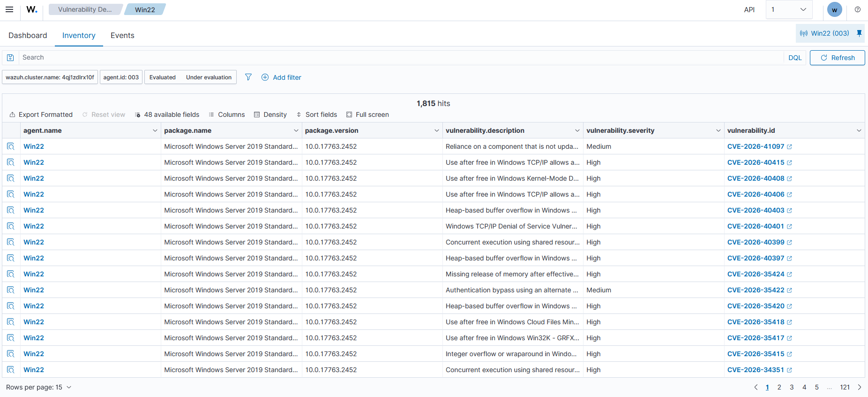This screenshot has height=397, width=868.
Task: Expand vulnerability.description column header menu
Action: pyautogui.click(x=577, y=130)
